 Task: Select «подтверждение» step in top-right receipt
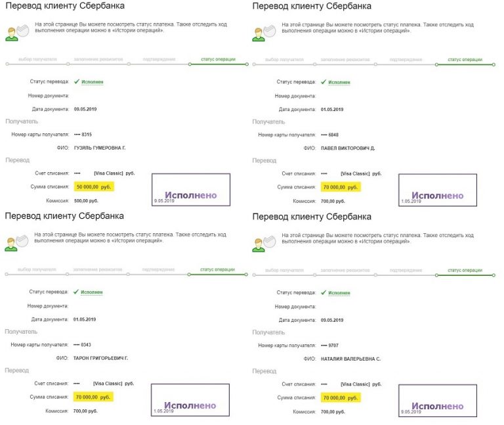point(406,60)
